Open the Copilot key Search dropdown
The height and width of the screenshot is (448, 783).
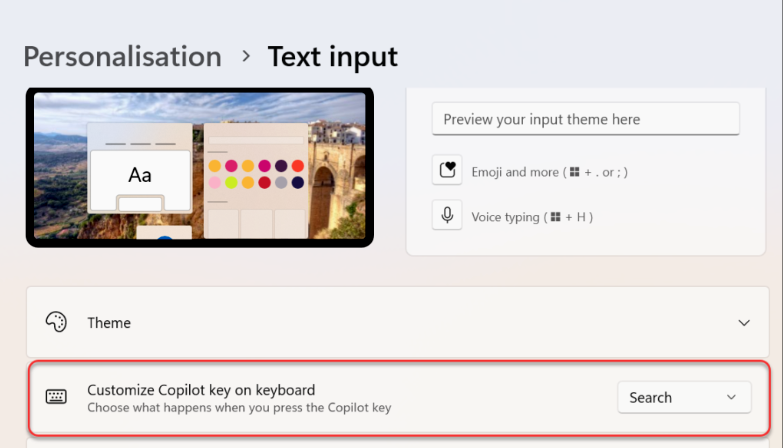(684, 397)
